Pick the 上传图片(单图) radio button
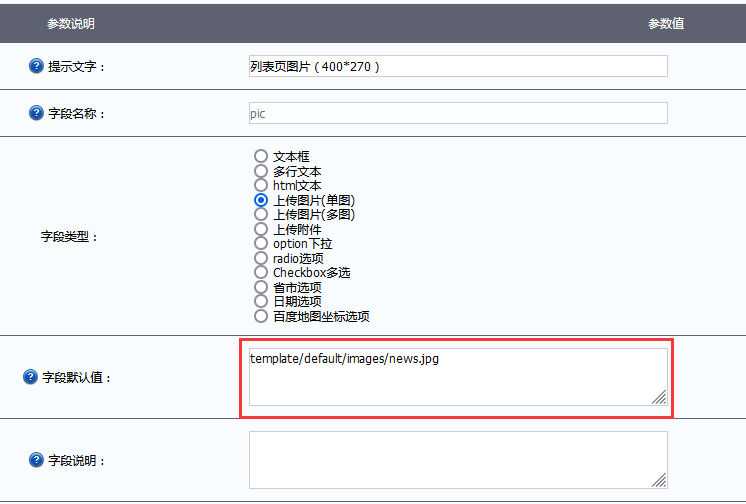The height and width of the screenshot is (504, 746). point(261,200)
